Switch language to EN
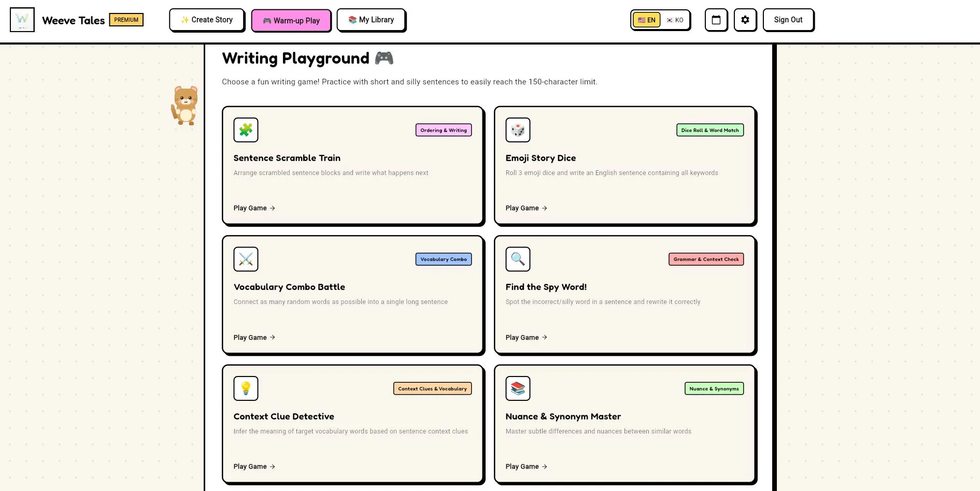Screen dimensions: 980x491 646,20
